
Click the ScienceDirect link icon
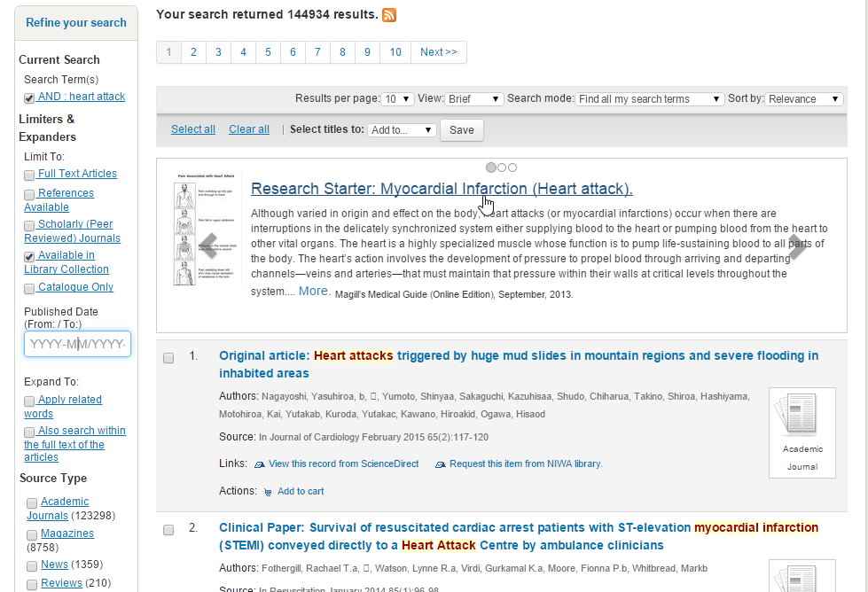tap(260, 464)
